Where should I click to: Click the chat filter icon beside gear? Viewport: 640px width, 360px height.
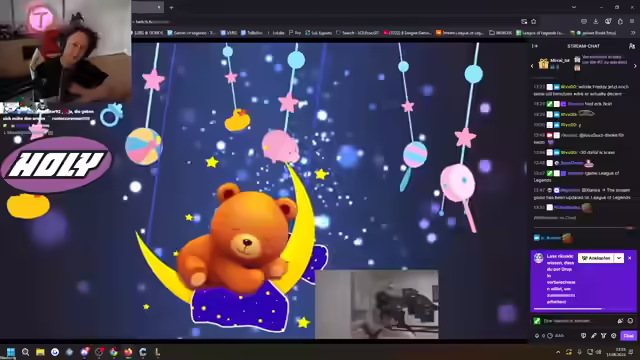[603, 336]
